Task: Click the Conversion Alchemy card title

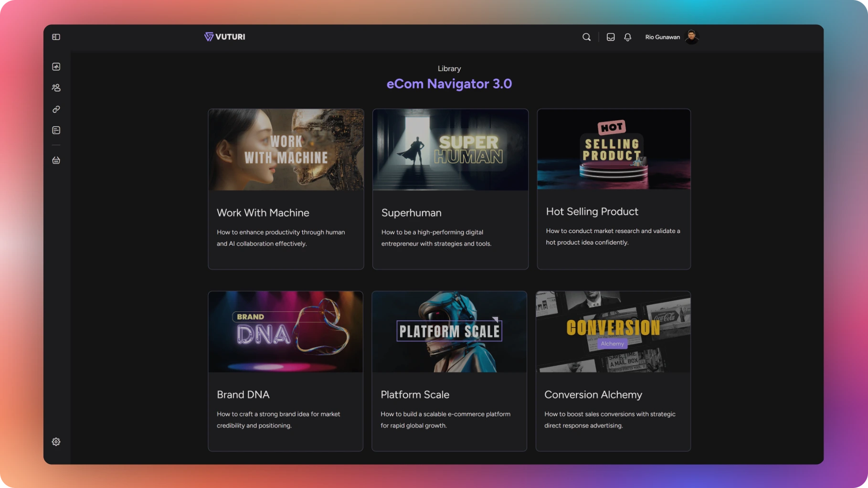Action: [x=593, y=395]
